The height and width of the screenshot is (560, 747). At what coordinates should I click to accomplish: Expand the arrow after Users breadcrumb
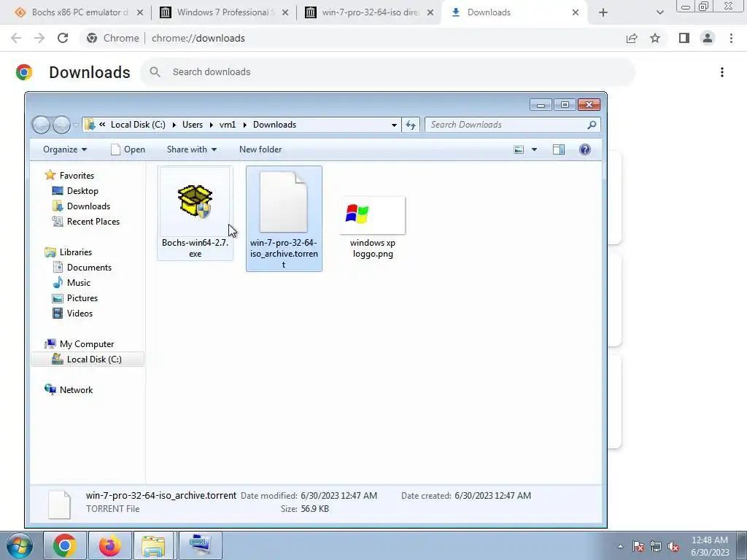211,125
